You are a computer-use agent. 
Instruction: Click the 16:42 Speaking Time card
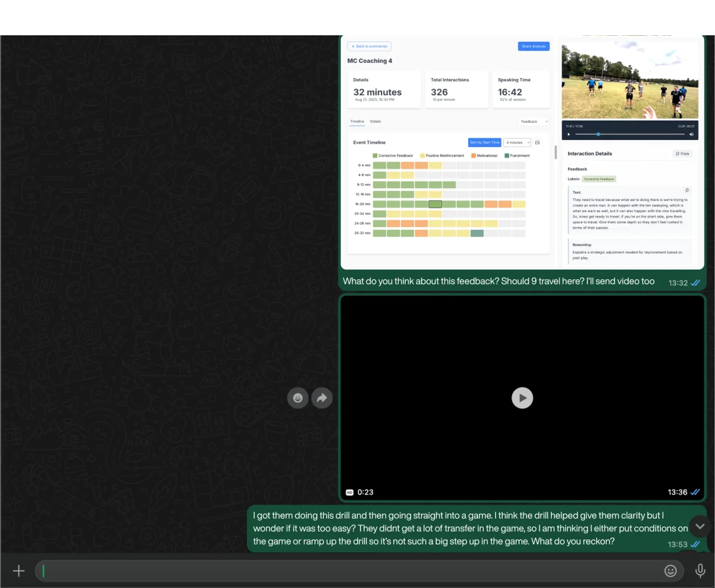[521, 89]
